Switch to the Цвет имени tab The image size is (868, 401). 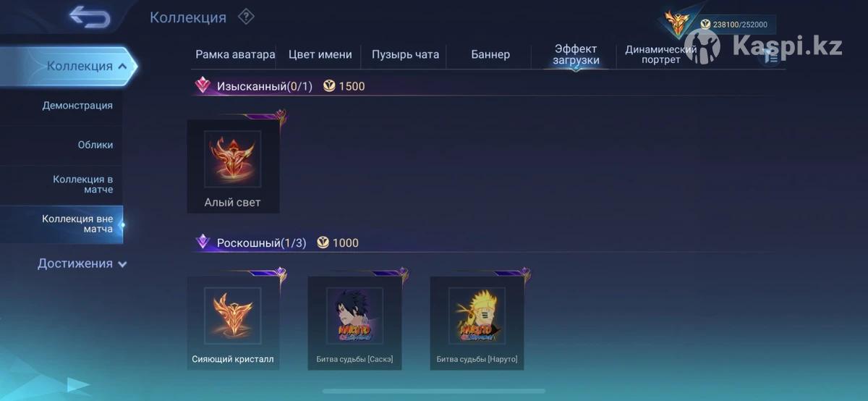point(320,54)
